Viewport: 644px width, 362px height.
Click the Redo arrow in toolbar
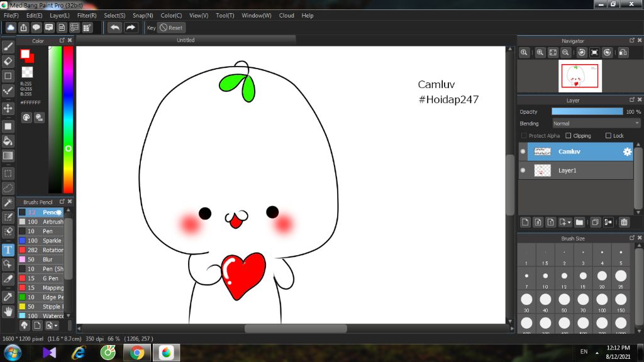click(131, 28)
